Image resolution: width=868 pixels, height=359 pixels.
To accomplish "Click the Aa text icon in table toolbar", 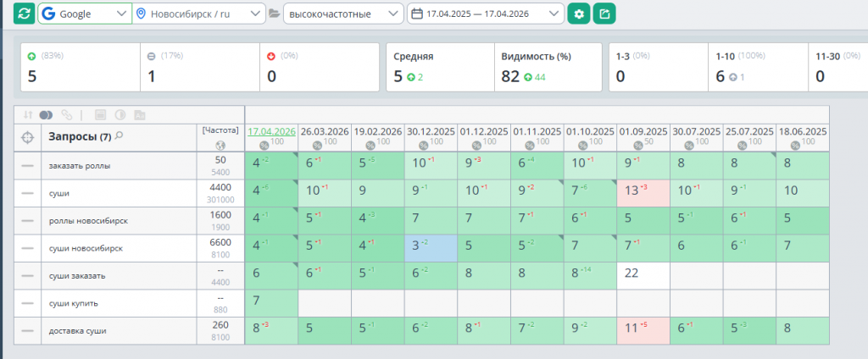I will coord(140,115).
